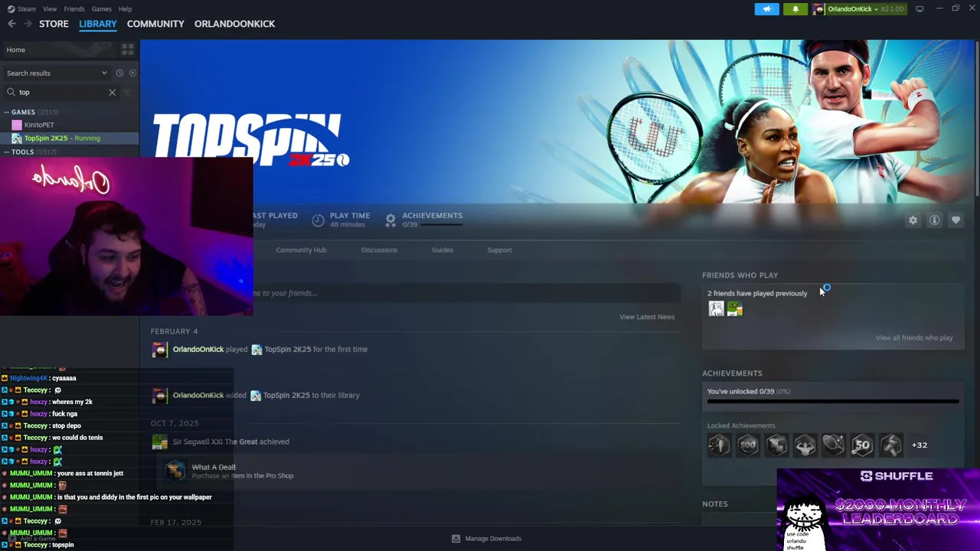Open the Help menu
Viewport: 980px width, 551px height.
click(x=125, y=8)
